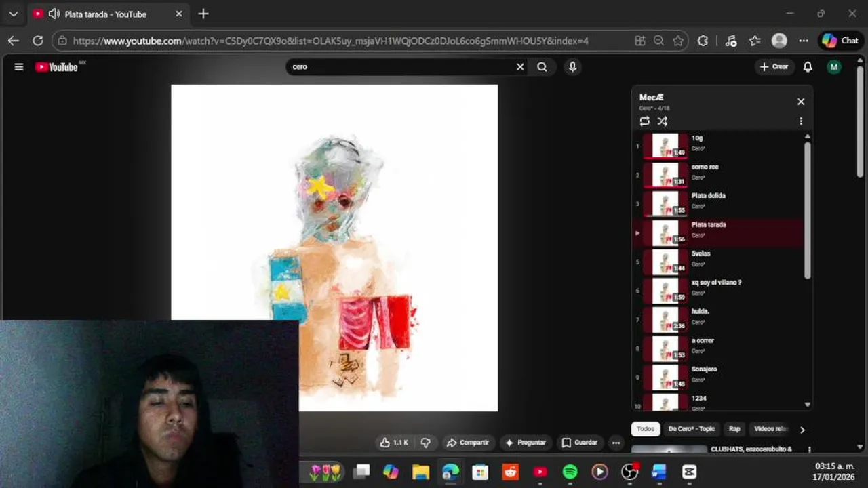Open Copilot Chat button
This screenshot has height=488, width=868.
tap(841, 41)
